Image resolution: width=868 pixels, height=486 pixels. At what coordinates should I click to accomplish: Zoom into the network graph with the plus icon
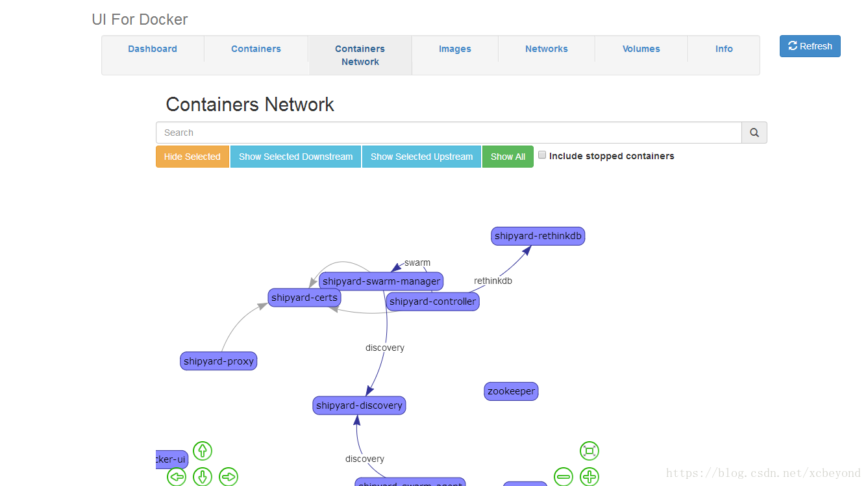pyautogui.click(x=589, y=476)
